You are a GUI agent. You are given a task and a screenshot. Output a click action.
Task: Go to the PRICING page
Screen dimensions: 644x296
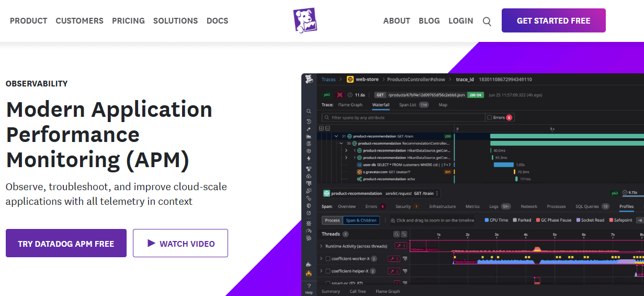(x=128, y=21)
